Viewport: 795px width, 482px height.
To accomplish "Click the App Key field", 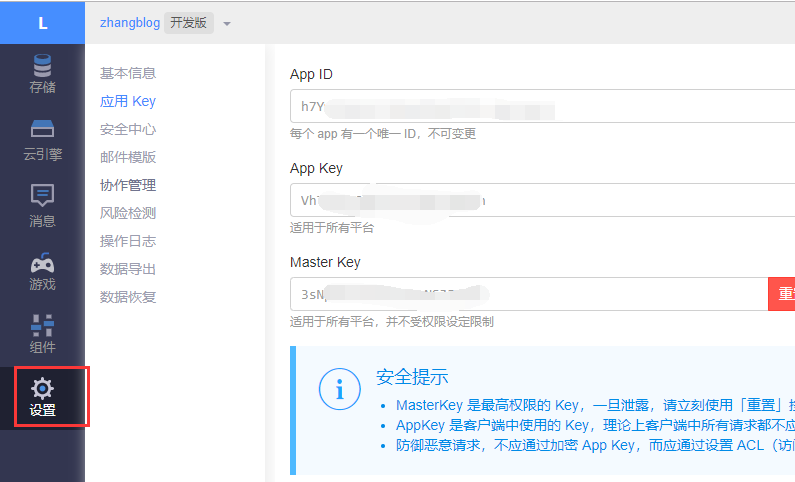I will (x=540, y=200).
